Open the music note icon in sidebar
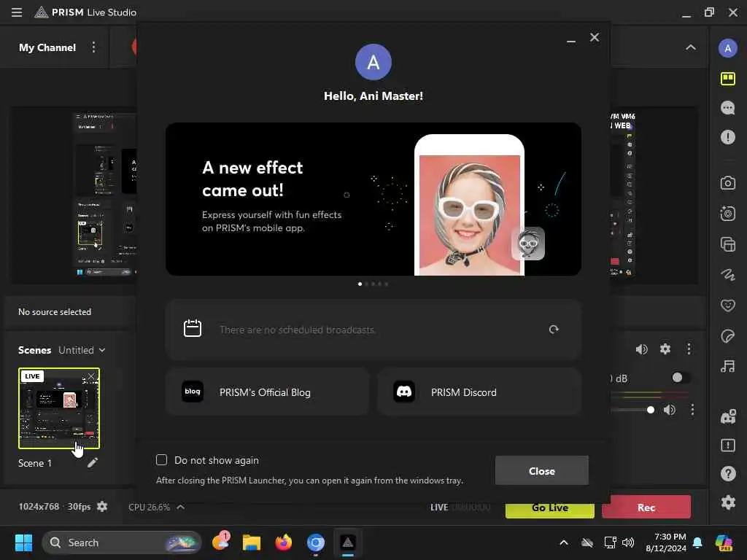Viewport: 747px width, 560px height. [x=727, y=366]
